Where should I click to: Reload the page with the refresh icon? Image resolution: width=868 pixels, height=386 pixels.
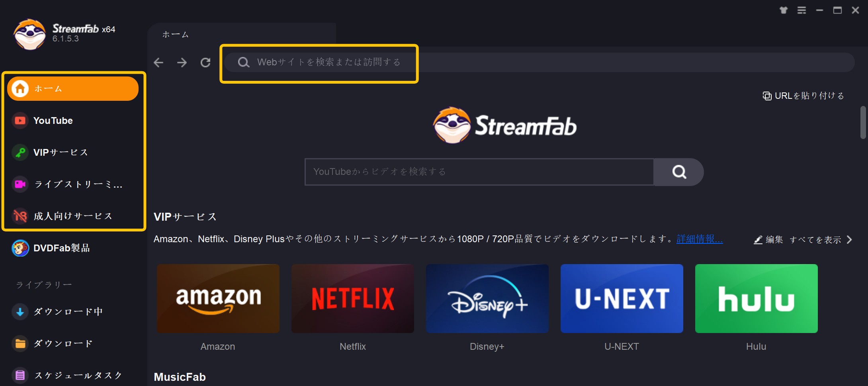[205, 62]
